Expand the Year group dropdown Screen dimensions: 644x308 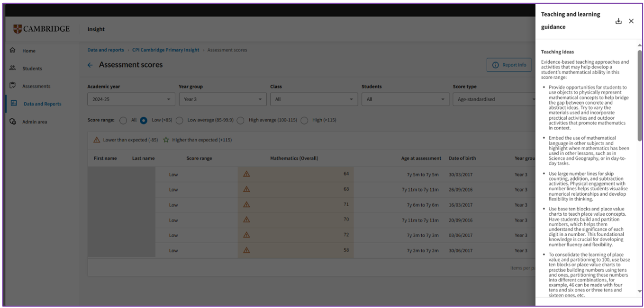(x=222, y=99)
